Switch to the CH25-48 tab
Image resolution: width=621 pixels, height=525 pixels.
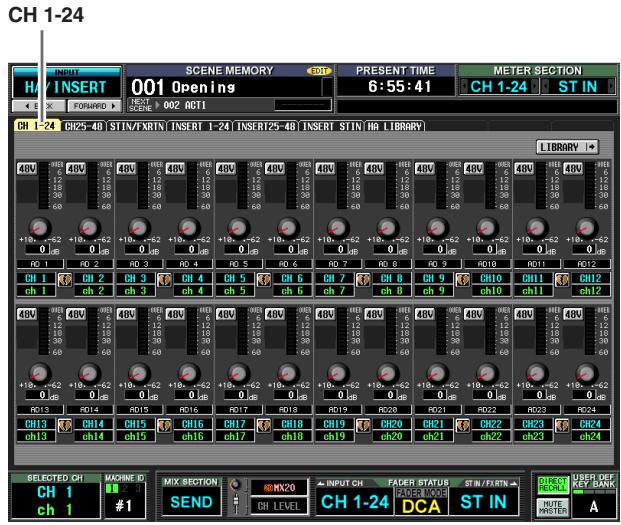coord(84,126)
